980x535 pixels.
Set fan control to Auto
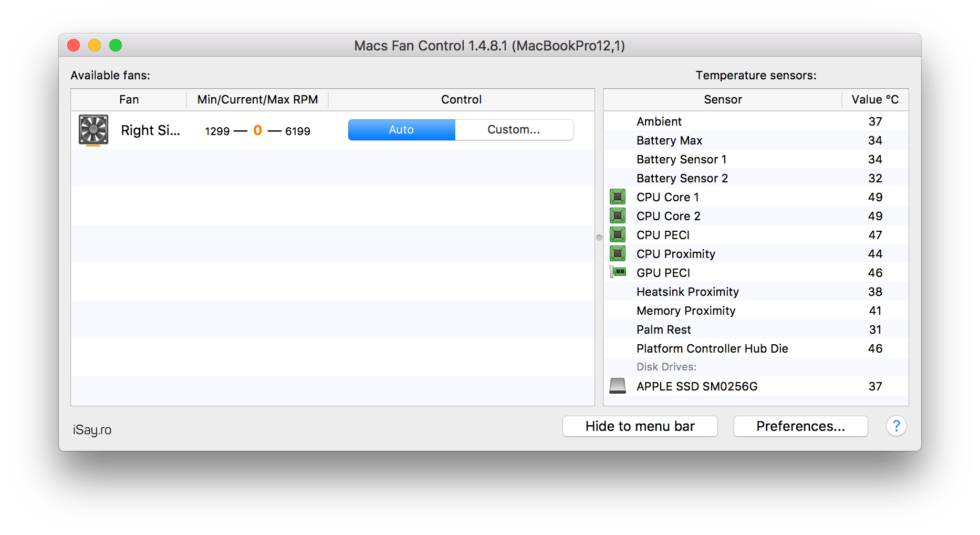[x=402, y=130]
